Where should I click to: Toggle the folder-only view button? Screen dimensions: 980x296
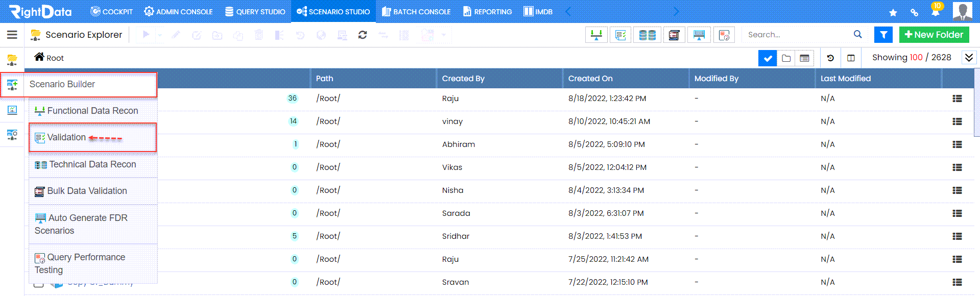tap(786, 58)
